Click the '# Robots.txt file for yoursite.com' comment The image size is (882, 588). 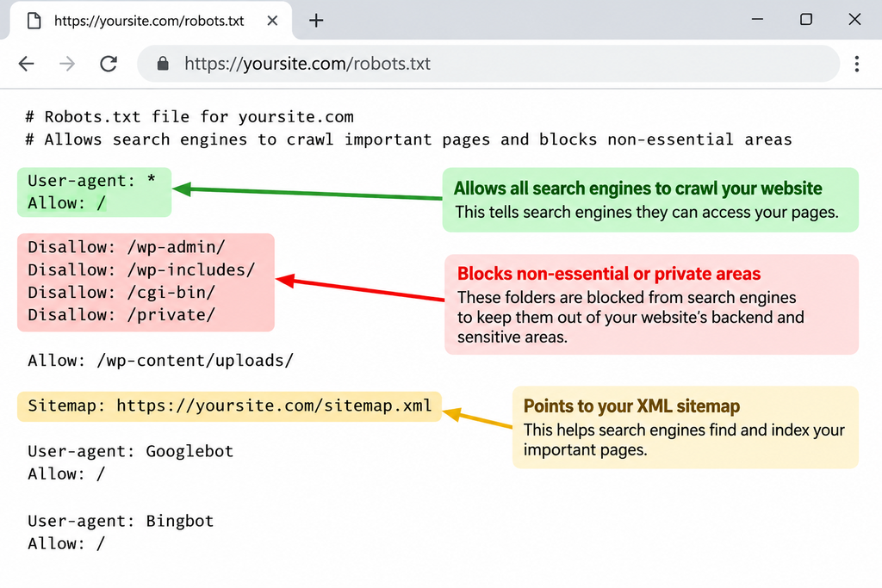pos(189,117)
